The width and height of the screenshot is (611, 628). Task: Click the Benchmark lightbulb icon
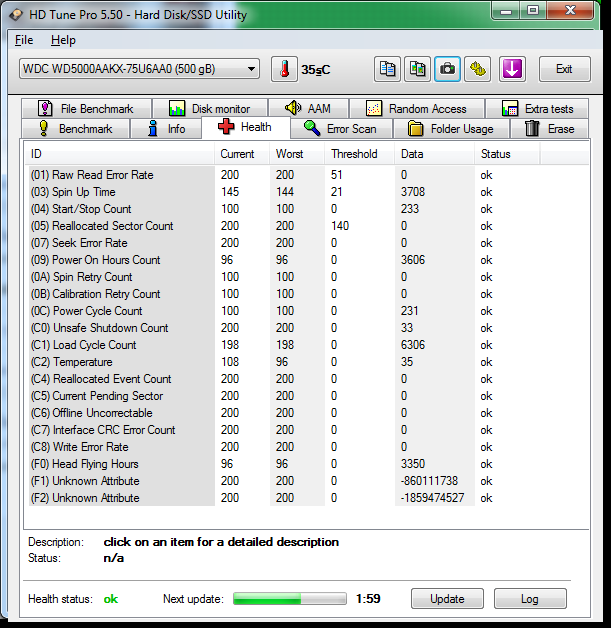point(43,129)
